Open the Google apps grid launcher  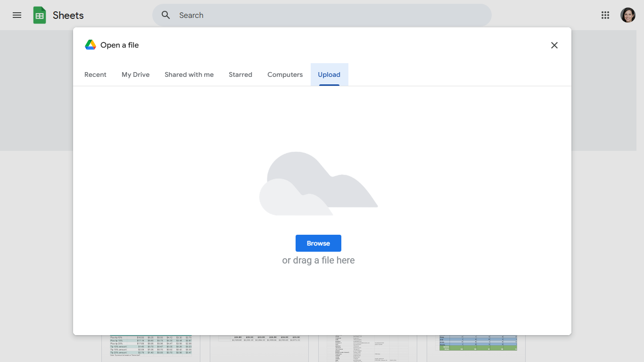coord(605,15)
